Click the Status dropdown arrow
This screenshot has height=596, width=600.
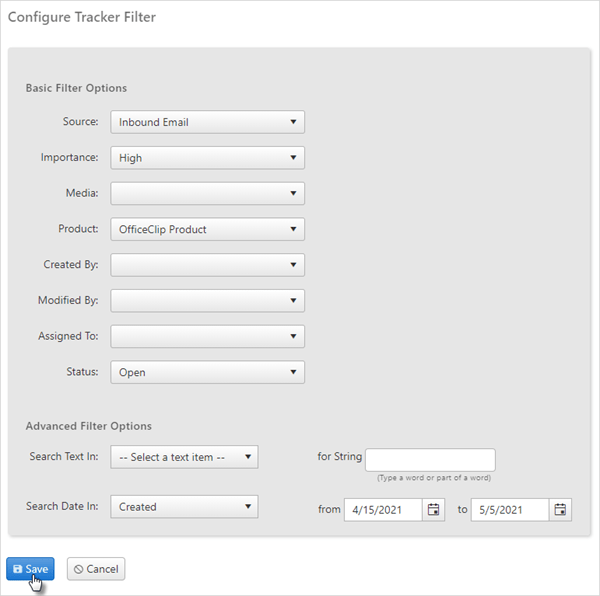[293, 371]
